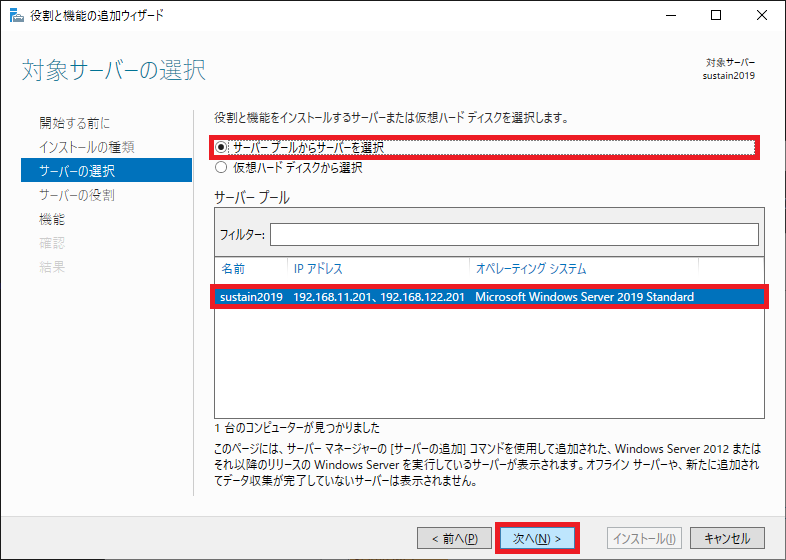The image size is (786, 560).
Task: Close the 役割と機能の追加ウィザード window
Action: click(761, 15)
